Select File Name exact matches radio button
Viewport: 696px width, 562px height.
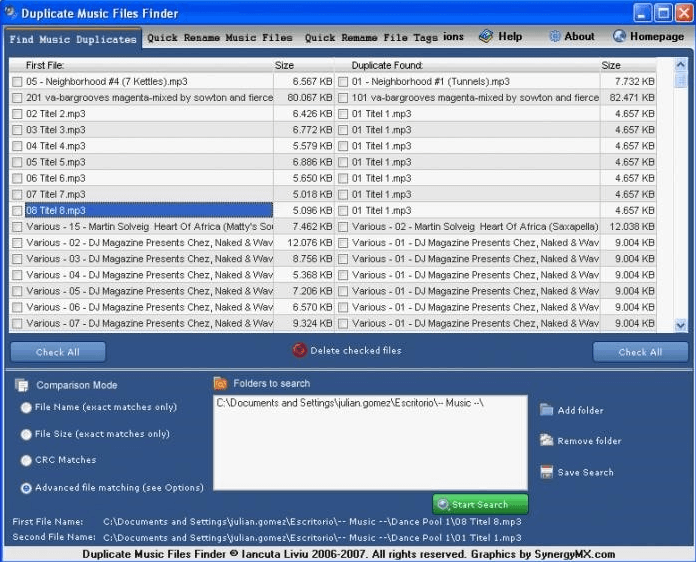(x=26, y=407)
